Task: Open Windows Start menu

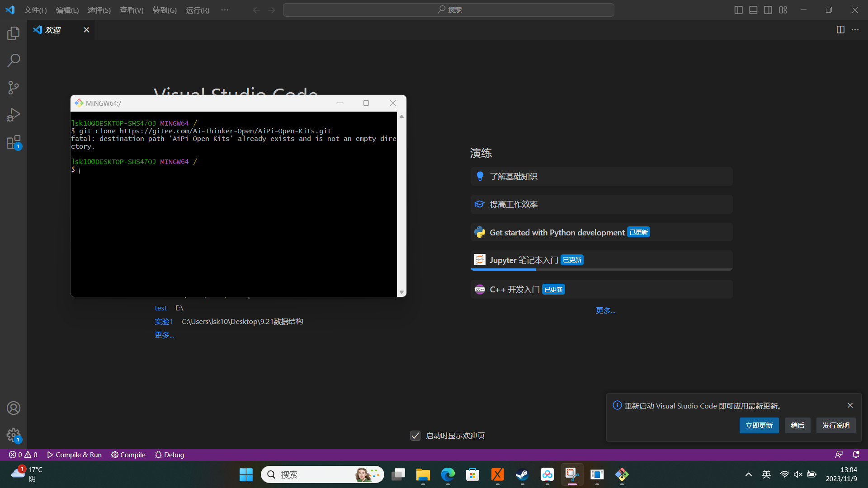Action: point(246,474)
